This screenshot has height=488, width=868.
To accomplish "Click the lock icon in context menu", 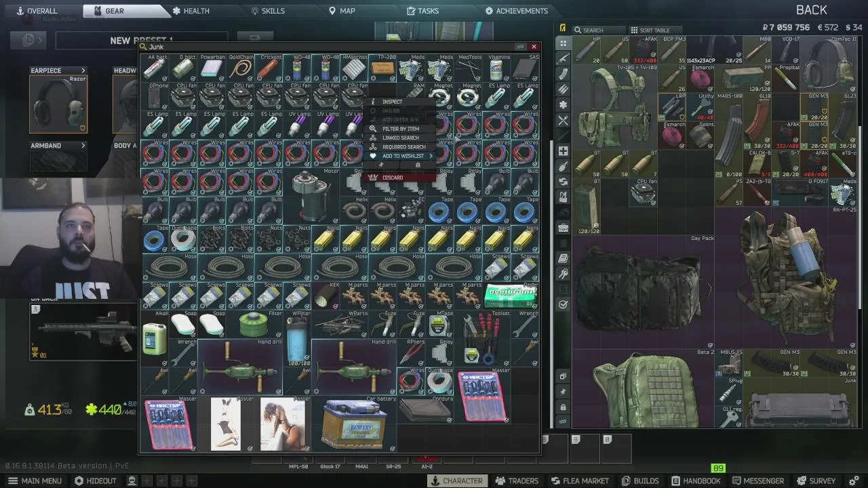I will 417,165.
